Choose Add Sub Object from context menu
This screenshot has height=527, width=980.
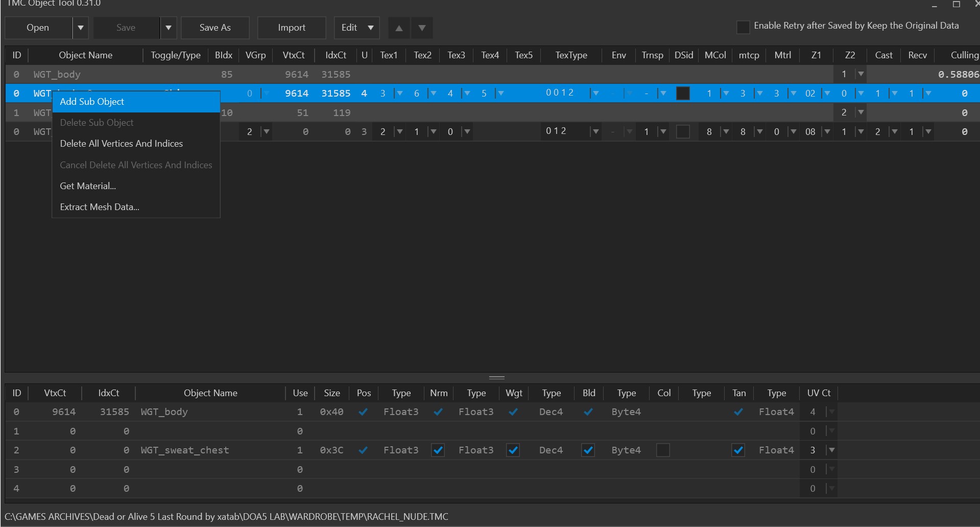pyautogui.click(x=136, y=102)
